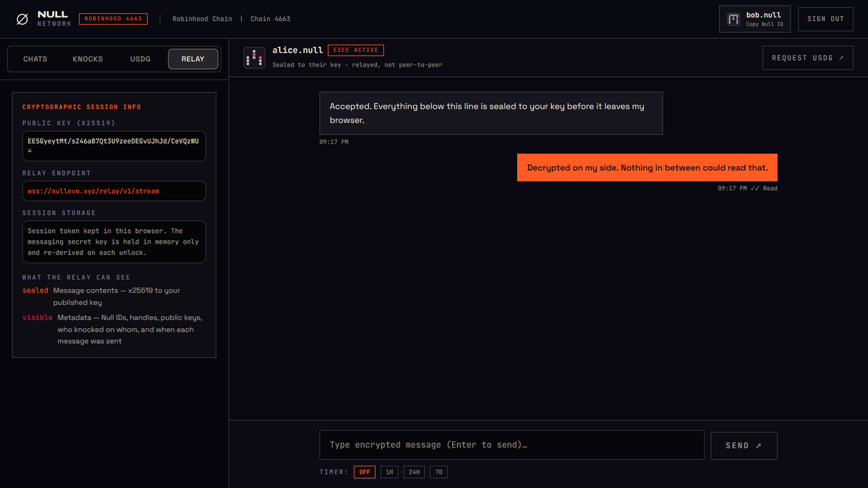This screenshot has width=868, height=488.
Task: Click the 'visible' label in relay info
Action: point(38,317)
